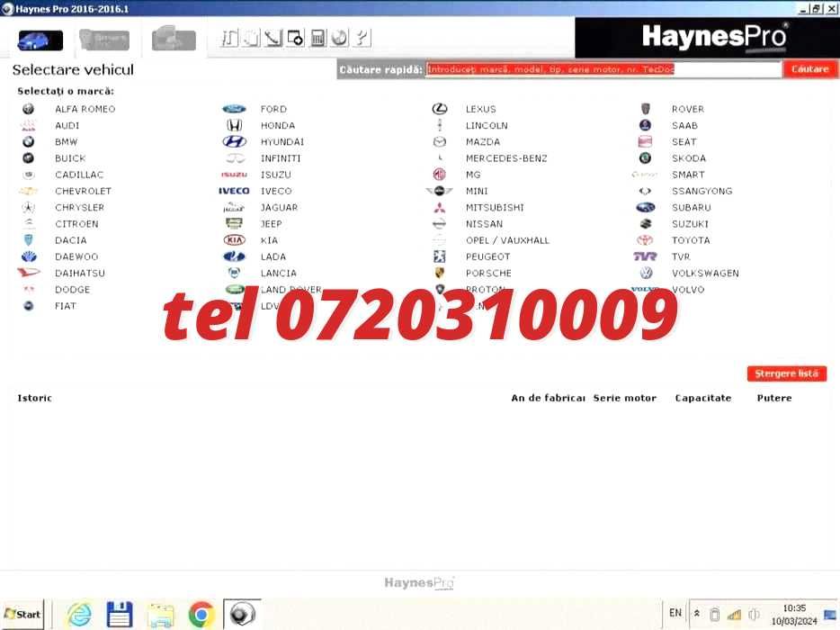The image size is (840, 630).
Task: Select the Mitsubishi logo icon
Action: click(x=439, y=208)
